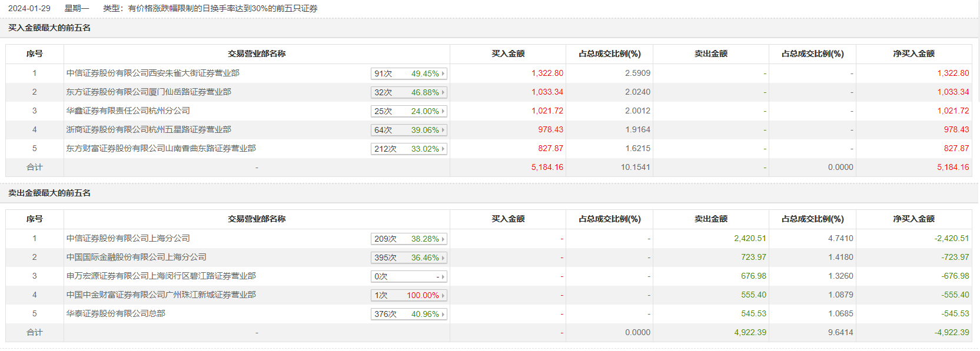The width and height of the screenshot is (980, 351).
Task: Click 中国中金财富证券广州珠江新城营业部
Action: point(161,295)
